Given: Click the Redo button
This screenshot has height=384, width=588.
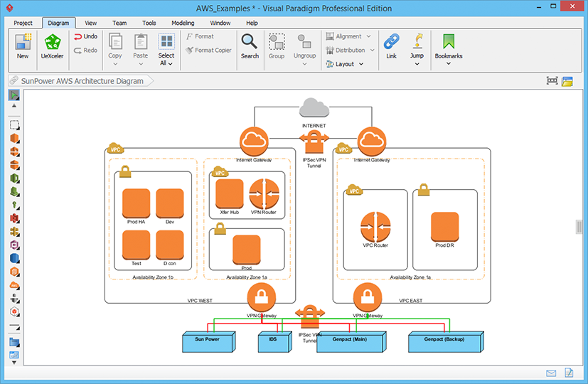Looking at the screenshot, I should [x=86, y=50].
